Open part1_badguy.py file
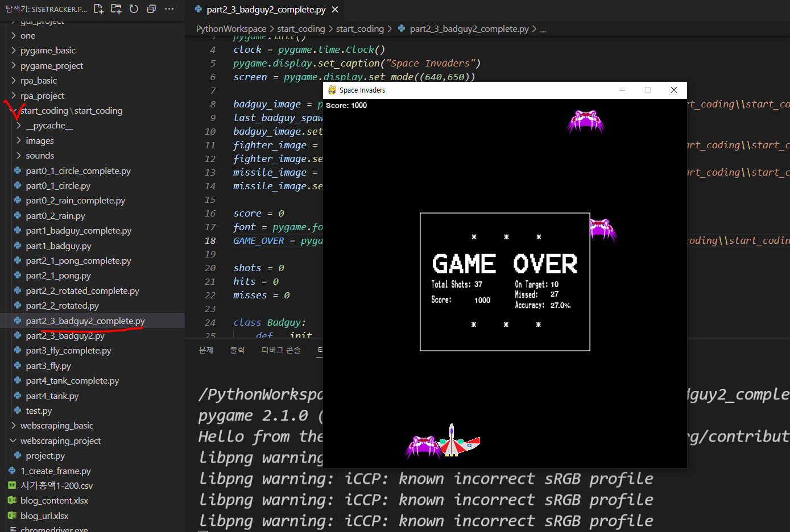The width and height of the screenshot is (790, 532). [59, 246]
